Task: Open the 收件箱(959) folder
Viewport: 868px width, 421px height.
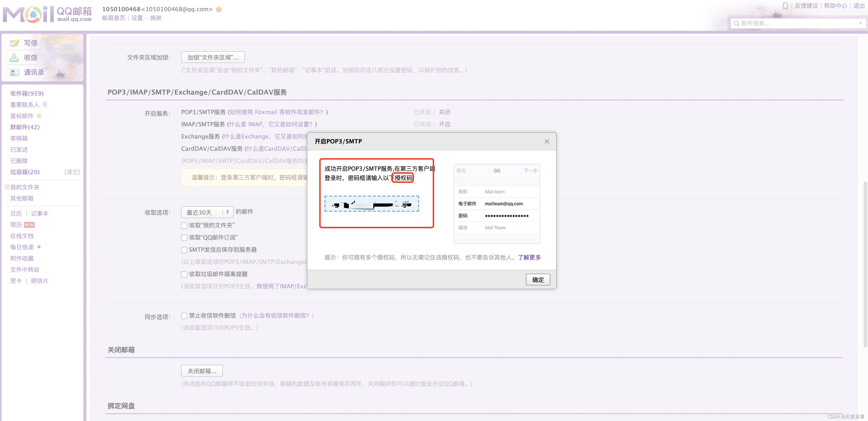Action: pos(27,93)
